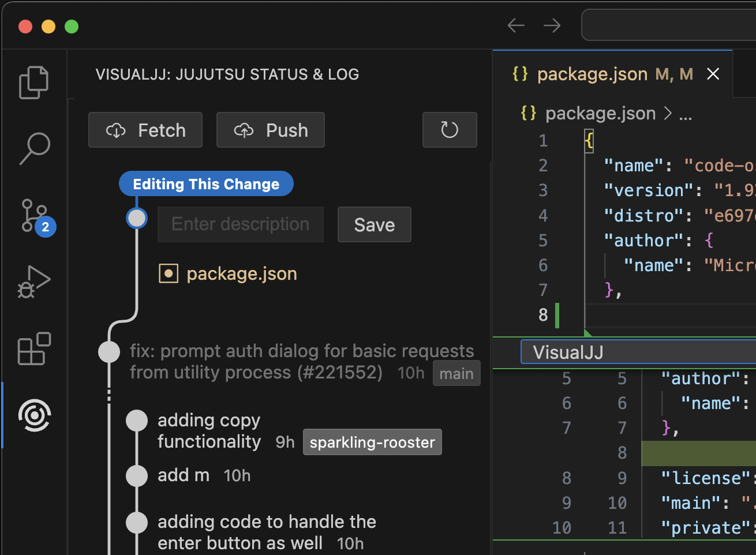This screenshot has width=756, height=555.
Task: Go back with the left arrow
Action: click(515, 25)
